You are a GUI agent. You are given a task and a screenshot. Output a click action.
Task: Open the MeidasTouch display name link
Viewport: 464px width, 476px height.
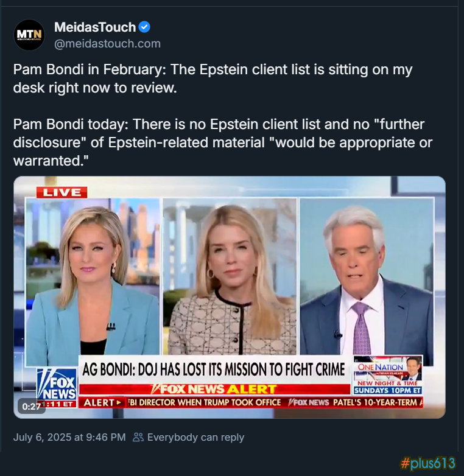pyautogui.click(x=95, y=27)
